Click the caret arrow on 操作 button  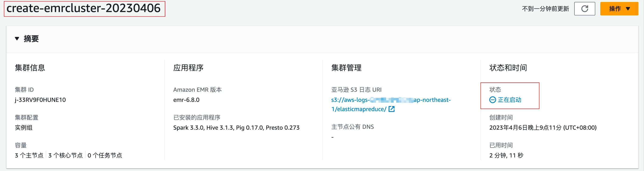coord(628,9)
